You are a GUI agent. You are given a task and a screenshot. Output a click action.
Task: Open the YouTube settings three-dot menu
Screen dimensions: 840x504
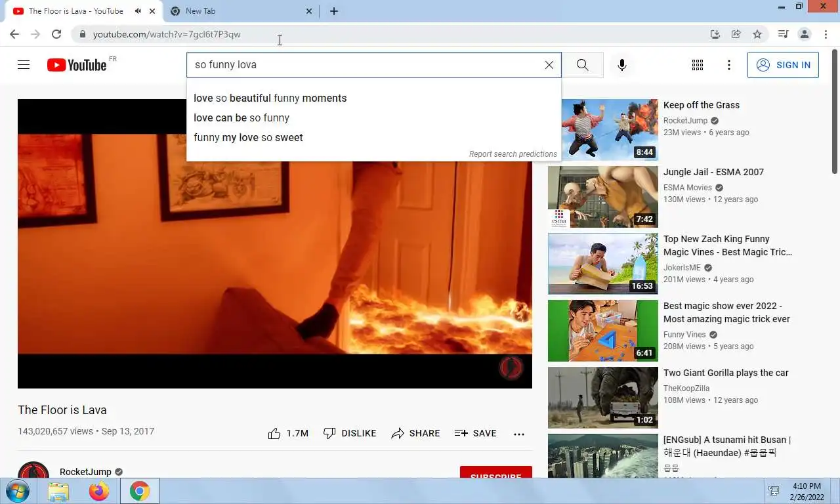click(728, 65)
